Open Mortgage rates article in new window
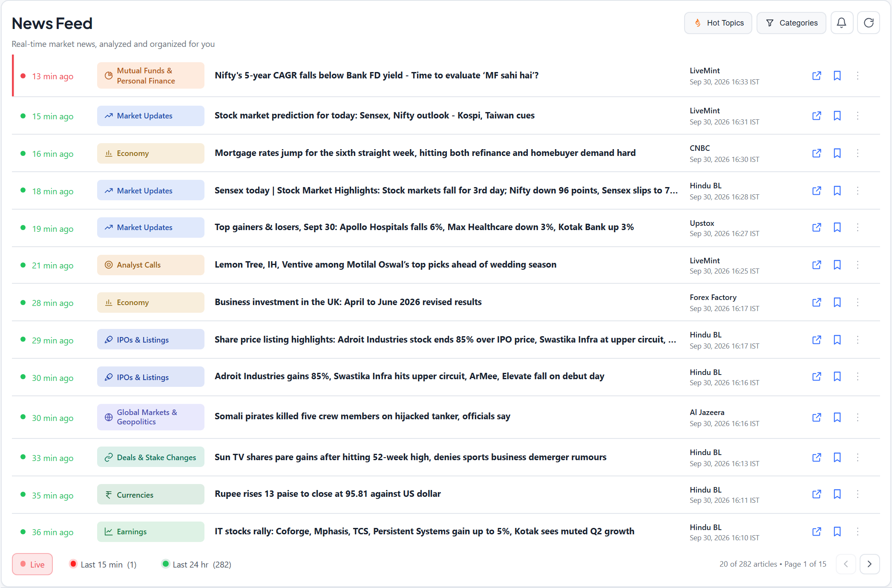This screenshot has width=892, height=588. (817, 153)
